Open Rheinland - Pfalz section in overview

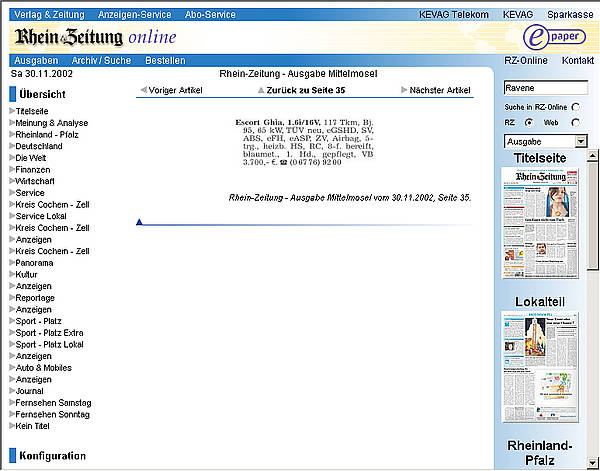pos(47,135)
